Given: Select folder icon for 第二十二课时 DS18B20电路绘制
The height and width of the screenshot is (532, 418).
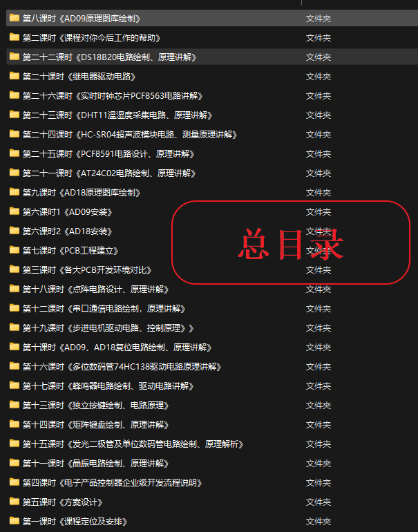Looking at the screenshot, I should [15, 57].
